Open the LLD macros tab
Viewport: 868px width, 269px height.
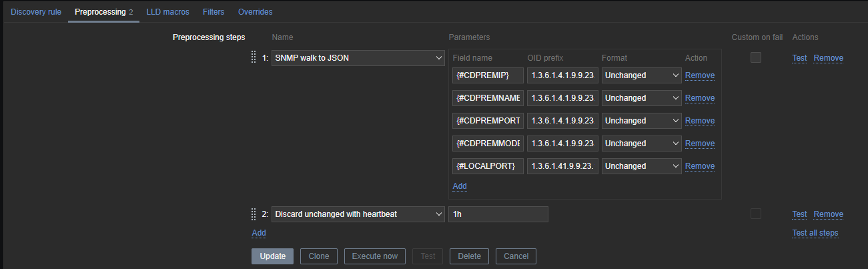pyautogui.click(x=167, y=12)
